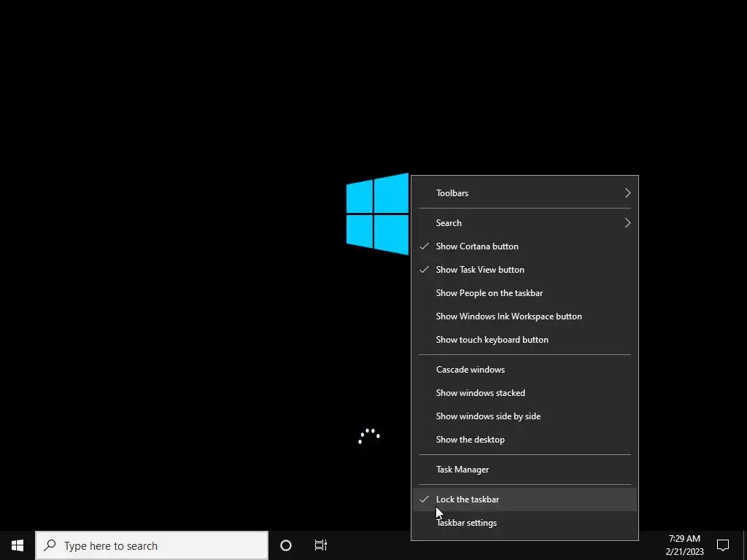The image size is (747, 560).
Task: Expand the Search submenu
Action: tap(525, 223)
